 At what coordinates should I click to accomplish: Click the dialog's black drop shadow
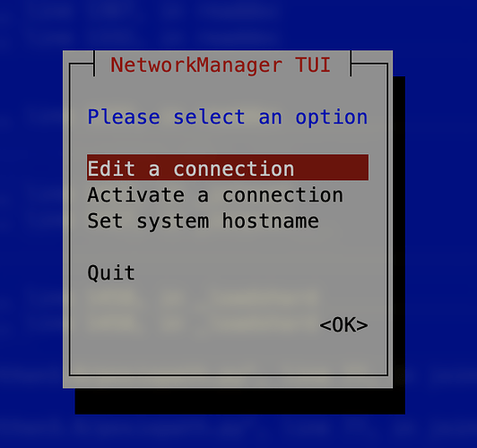(x=240, y=401)
